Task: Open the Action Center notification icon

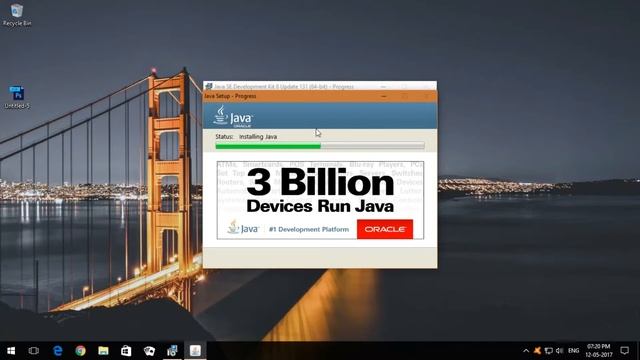Action: pos(624,351)
